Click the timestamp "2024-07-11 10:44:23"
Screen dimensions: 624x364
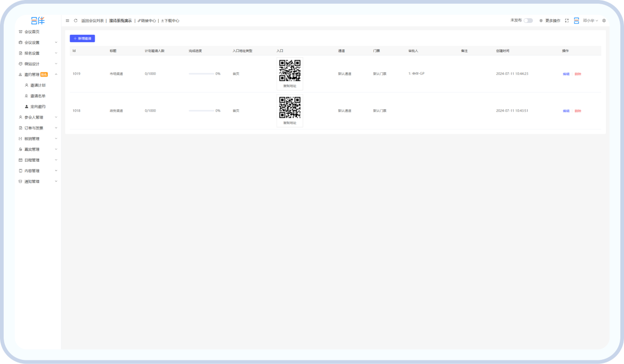click(512, 74)
